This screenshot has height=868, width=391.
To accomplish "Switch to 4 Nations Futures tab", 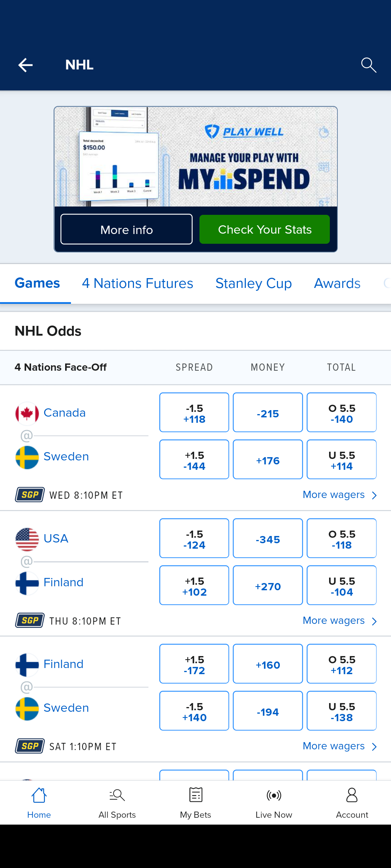I will [x=138, y=284].
